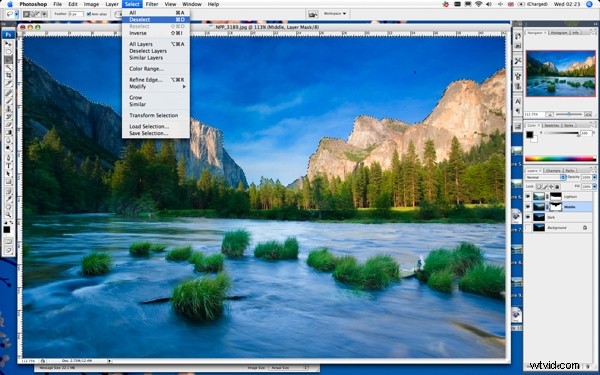Select the Eyedropper tool
Viewport: 600px width, 375px height.
point(8,199)
